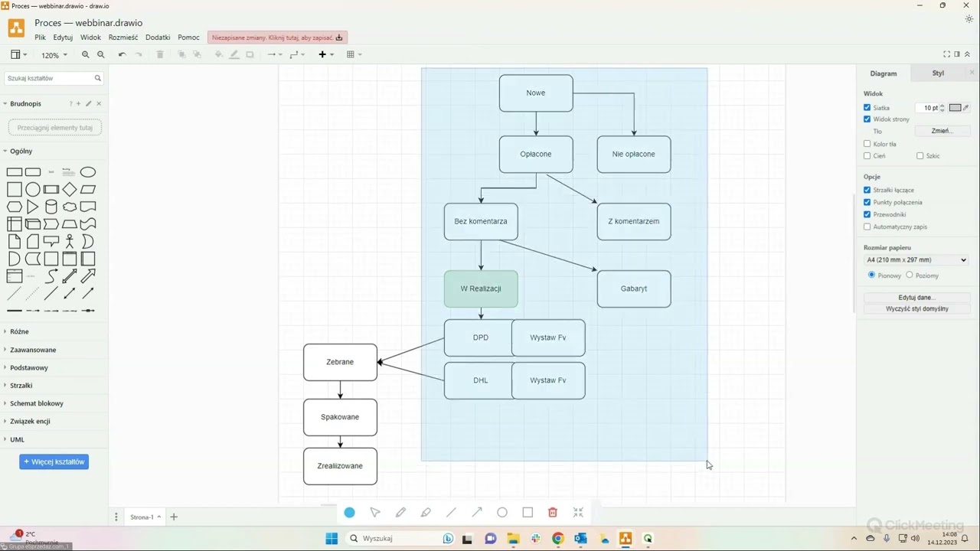Open the view layout dropdown

pos(19,54)
